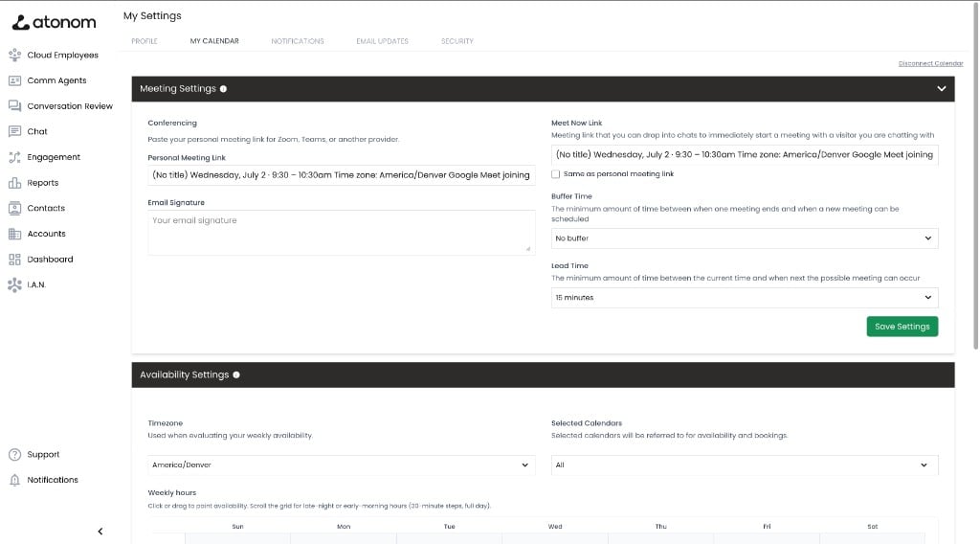Click the Accounts building icon
Screen dimensions: 980x544
tap(15, 234)
